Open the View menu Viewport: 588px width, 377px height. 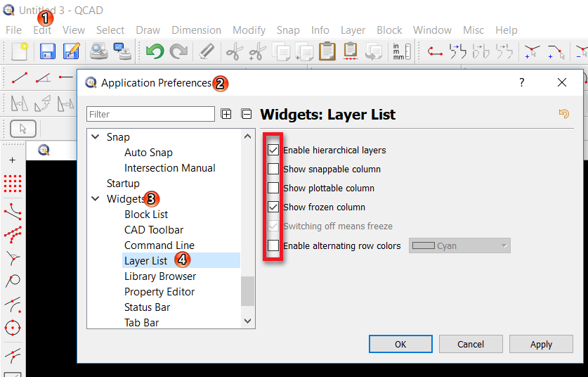(x=74, y=30)
